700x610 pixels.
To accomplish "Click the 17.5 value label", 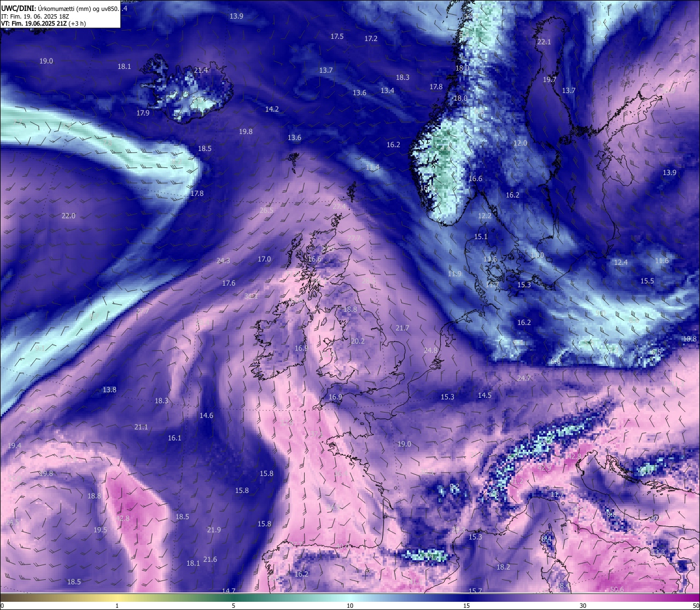I will (x=337, y=36).
